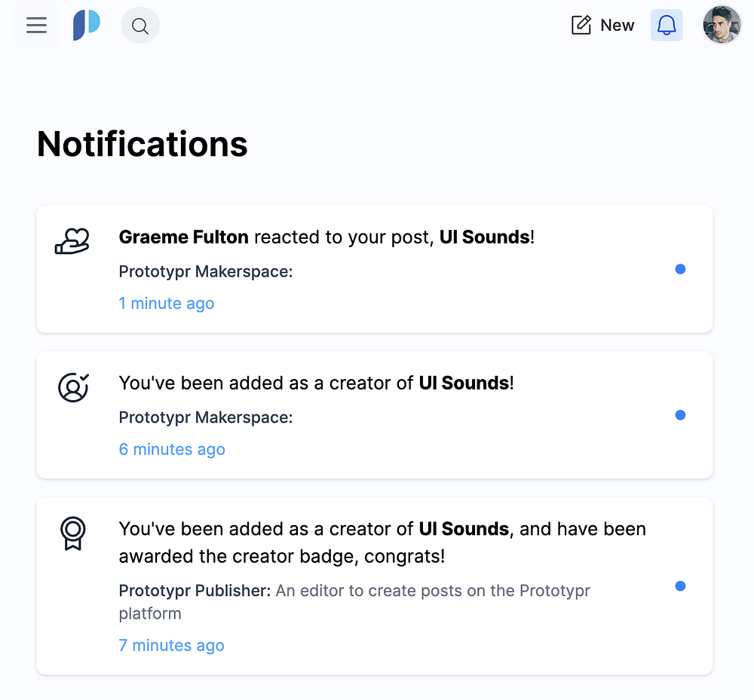
Task: Open the notifications bell
Action: [667, 26]
